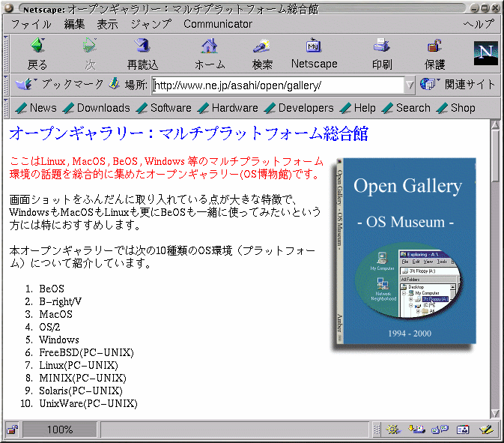Image resolution: width=504 pixels, height=443 pixels.
Task: Click the window menu orb in title bar
Action: pos(9,8)
